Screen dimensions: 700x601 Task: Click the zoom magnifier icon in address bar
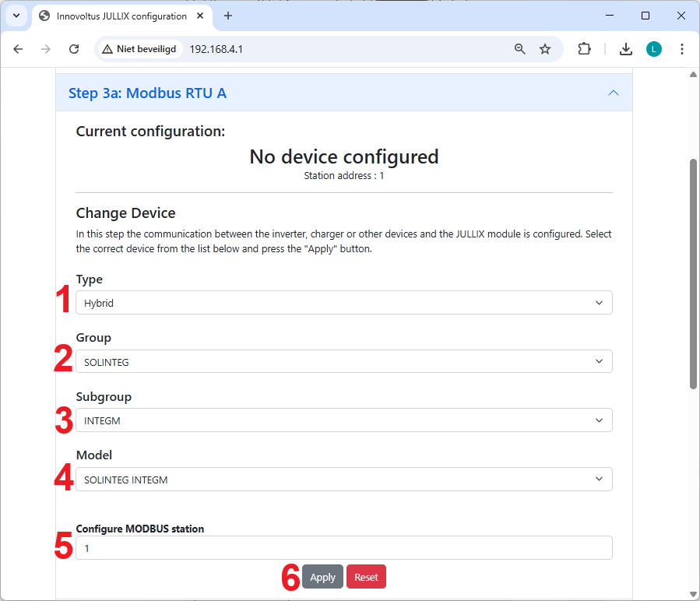click(x=520, y=49)
